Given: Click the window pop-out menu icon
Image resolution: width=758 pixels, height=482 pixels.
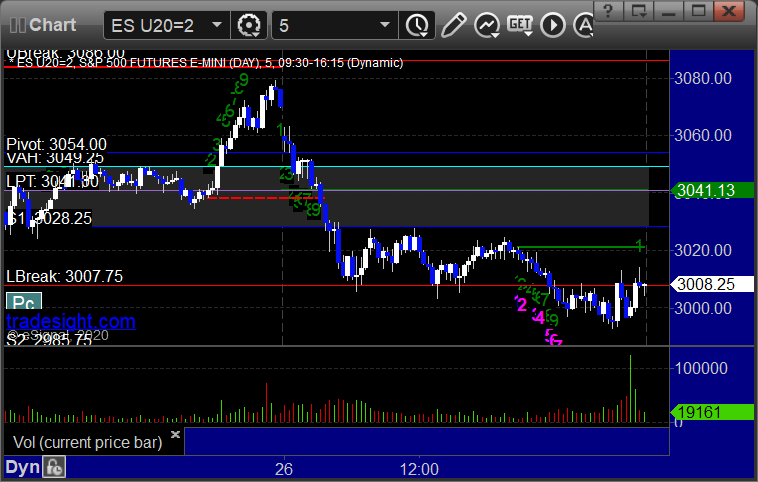Looking at the screenshot, I should click(638, 10).
